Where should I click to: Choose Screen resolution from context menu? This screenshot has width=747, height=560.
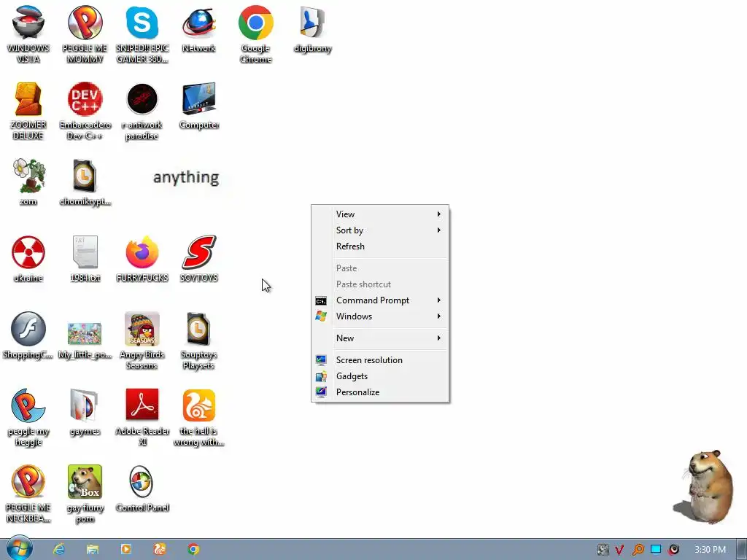tap(379, 360)
